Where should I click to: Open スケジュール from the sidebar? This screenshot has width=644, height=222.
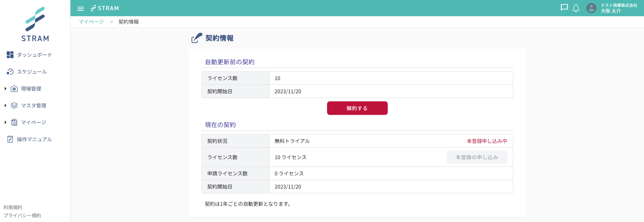(x=32, y=72)
